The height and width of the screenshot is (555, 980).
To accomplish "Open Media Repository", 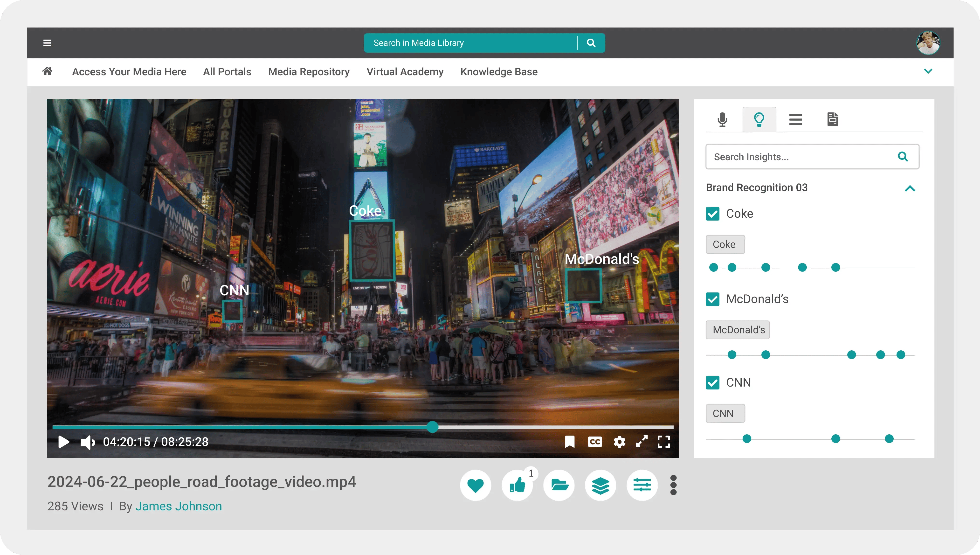I will click(x=309, y=72).
